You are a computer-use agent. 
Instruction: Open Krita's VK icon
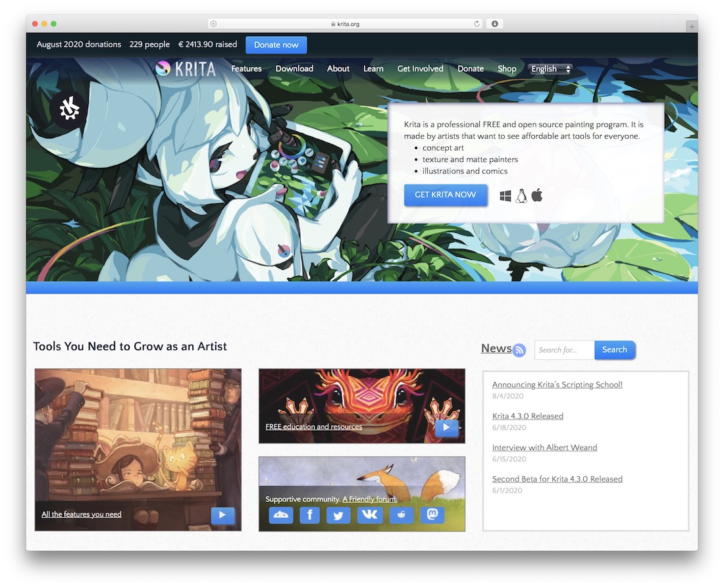370,514
